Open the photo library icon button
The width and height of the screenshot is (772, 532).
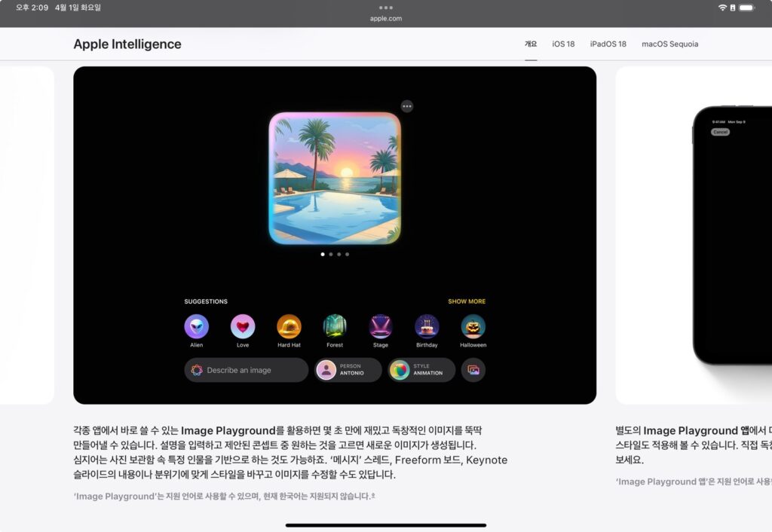[x=473, y=370]
